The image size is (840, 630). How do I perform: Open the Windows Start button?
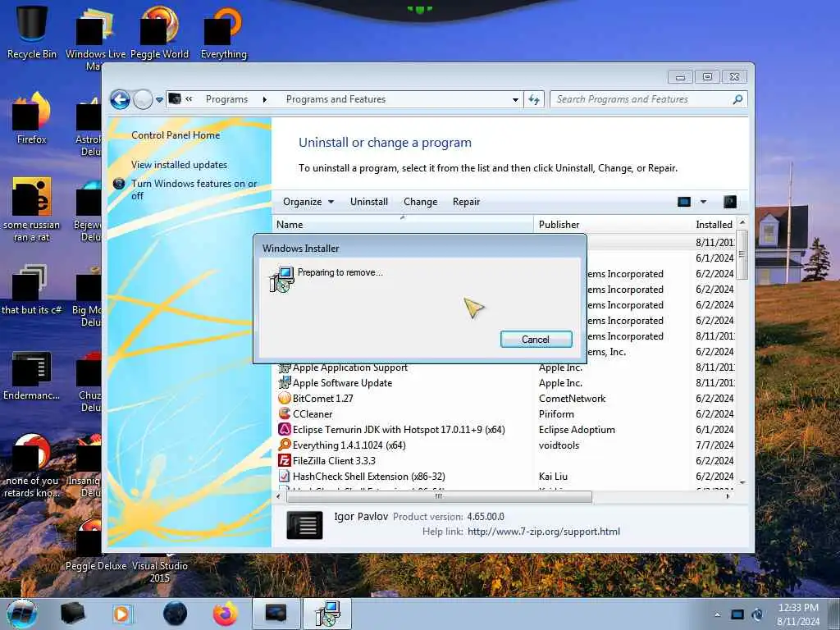(x=22, y=614)
